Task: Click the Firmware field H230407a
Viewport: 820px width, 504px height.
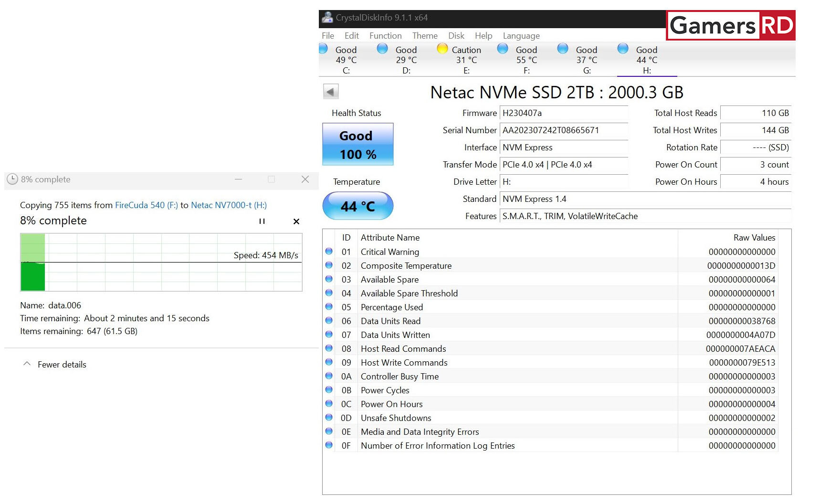Action: point(564,113)
